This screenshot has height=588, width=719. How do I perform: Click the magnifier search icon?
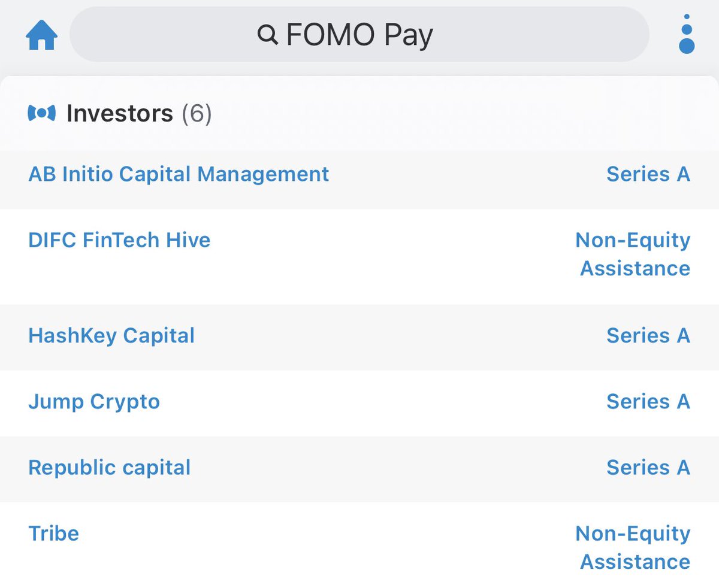tap(267, 35)
